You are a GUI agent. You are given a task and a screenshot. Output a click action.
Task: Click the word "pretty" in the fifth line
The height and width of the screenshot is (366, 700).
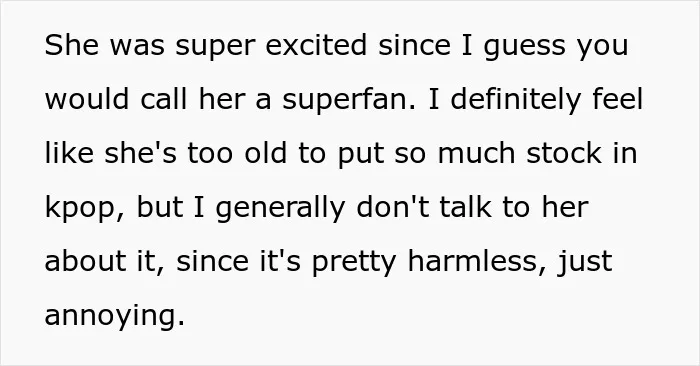[354, 263]
